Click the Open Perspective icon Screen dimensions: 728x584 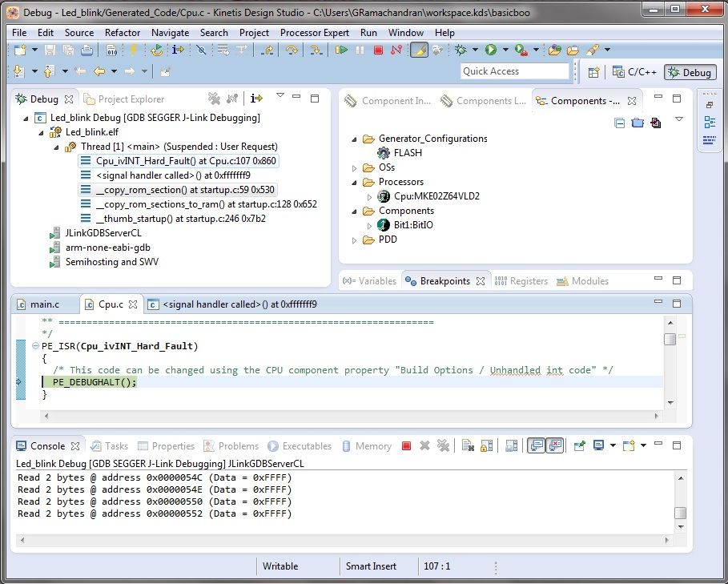coord(593,72)
